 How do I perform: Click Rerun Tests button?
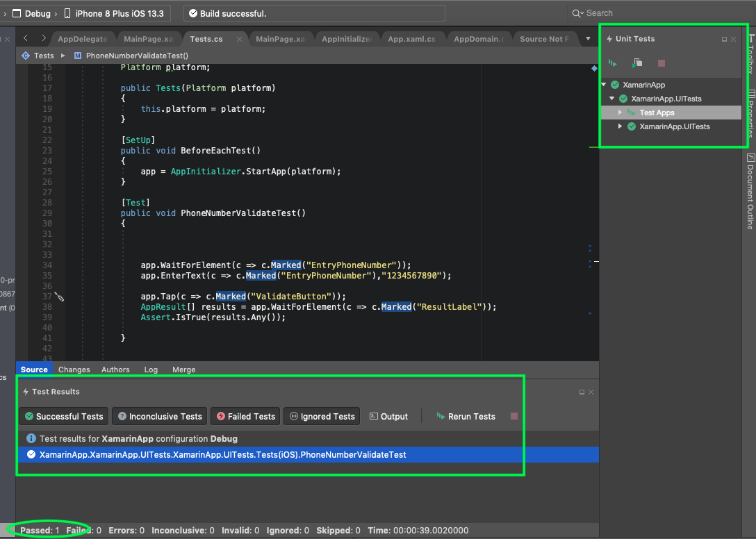tap(466, 417)
